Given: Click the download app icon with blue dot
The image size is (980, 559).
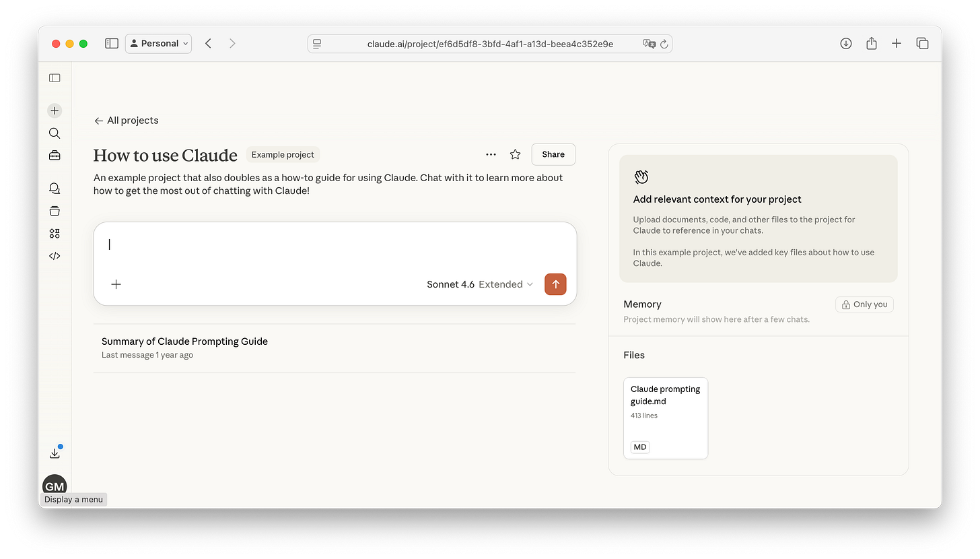Looking at the screenshot, I should (55, 453).
